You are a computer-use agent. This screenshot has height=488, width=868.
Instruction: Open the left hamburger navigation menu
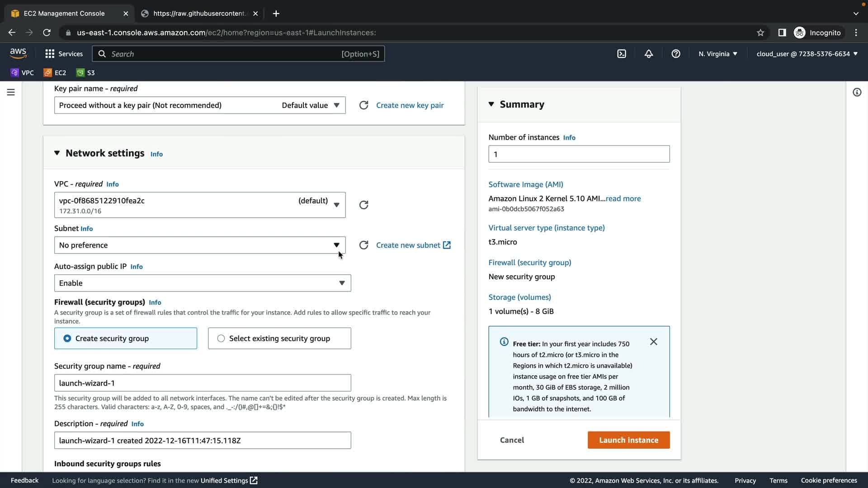click(x=11, y=92)
